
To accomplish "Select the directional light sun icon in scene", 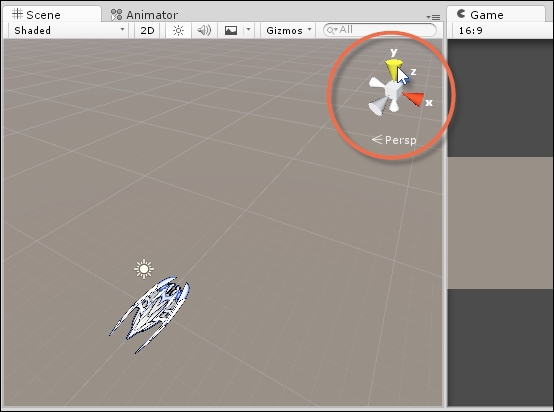I will click(x=144, y=269).
